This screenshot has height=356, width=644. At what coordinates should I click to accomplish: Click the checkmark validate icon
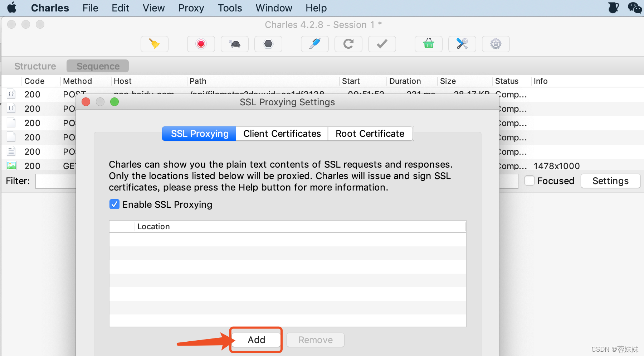tap(382, 44)
